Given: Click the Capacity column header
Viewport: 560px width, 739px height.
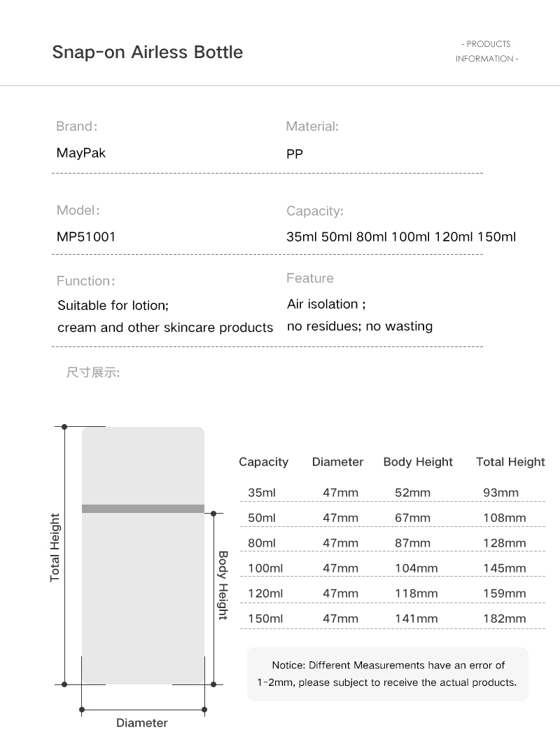Looking at the screenshot, I should [x=263, y=462].
